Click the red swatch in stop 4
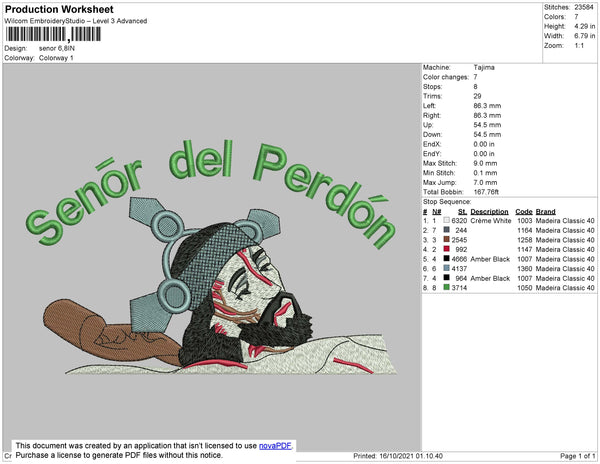 tap(446, 249)
